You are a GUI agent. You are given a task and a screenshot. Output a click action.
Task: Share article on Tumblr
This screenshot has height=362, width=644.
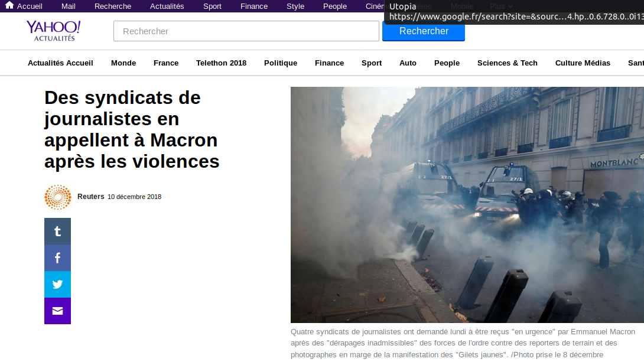click(x=57, y=231)
